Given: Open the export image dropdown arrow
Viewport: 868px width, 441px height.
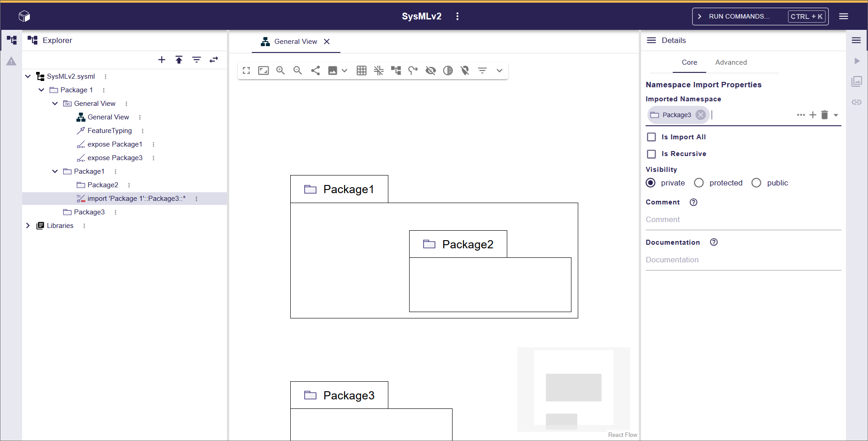Looking at the screenshot, I should 344,71.
